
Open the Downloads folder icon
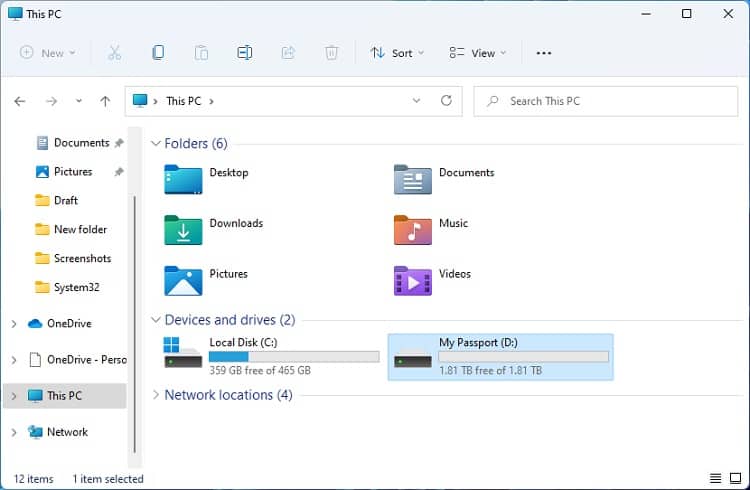pyautogui.click(x=183, y=230)
